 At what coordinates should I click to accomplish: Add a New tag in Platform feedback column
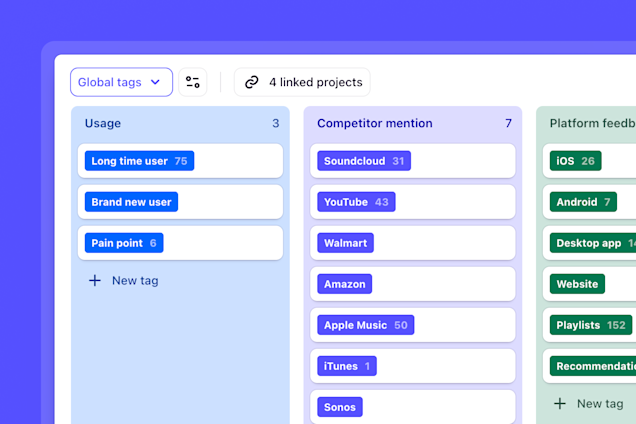click(x=589, y=403)
